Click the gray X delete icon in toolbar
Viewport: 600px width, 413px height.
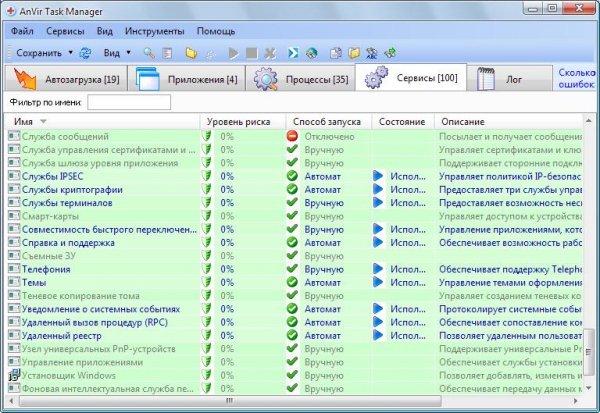click(270, 53)
